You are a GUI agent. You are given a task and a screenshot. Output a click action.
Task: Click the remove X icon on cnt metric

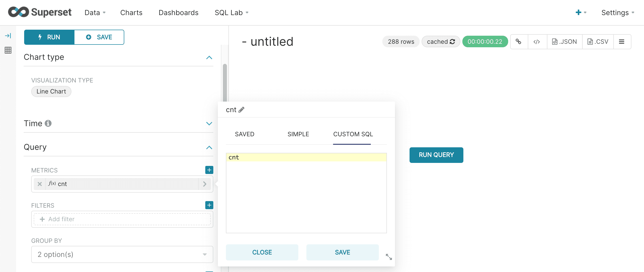pyautogui.click(x=39, y=184)
